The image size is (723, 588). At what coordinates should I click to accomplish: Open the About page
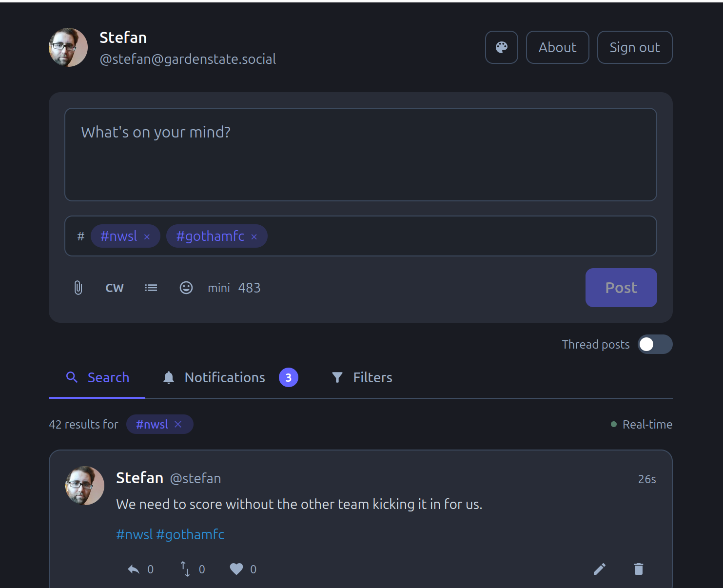coord(557,47)
